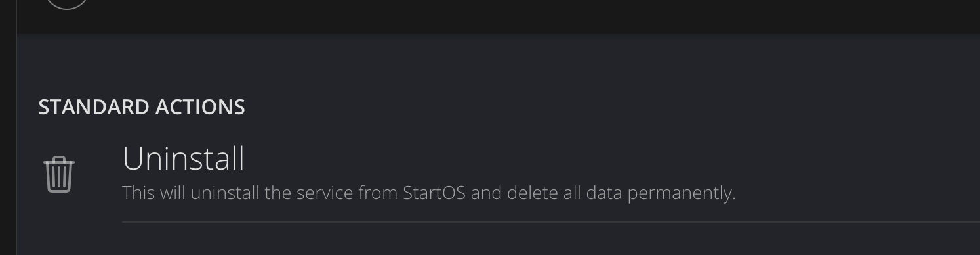980x255 pixels.
Task: Click the partially visible circular icon at top
Action: (x=68, y=5)
